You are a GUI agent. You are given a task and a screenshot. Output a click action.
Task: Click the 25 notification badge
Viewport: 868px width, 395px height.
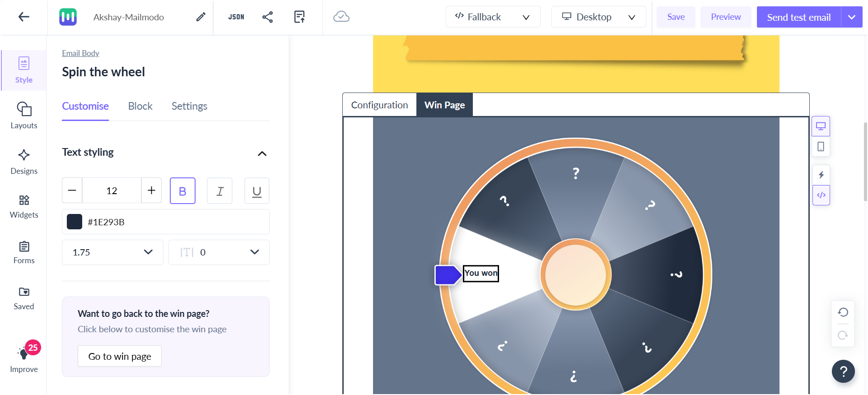33,348
